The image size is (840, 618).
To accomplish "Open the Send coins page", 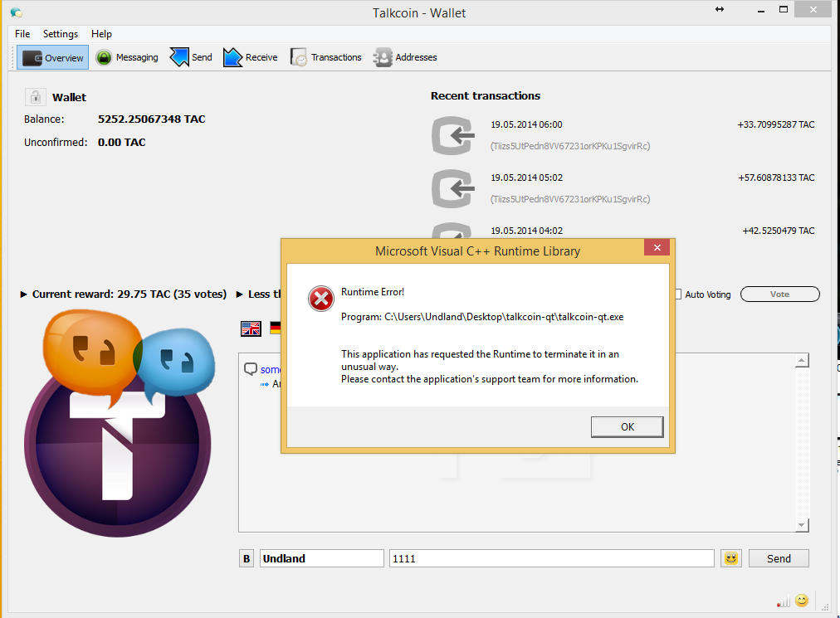I will (191, 57).
